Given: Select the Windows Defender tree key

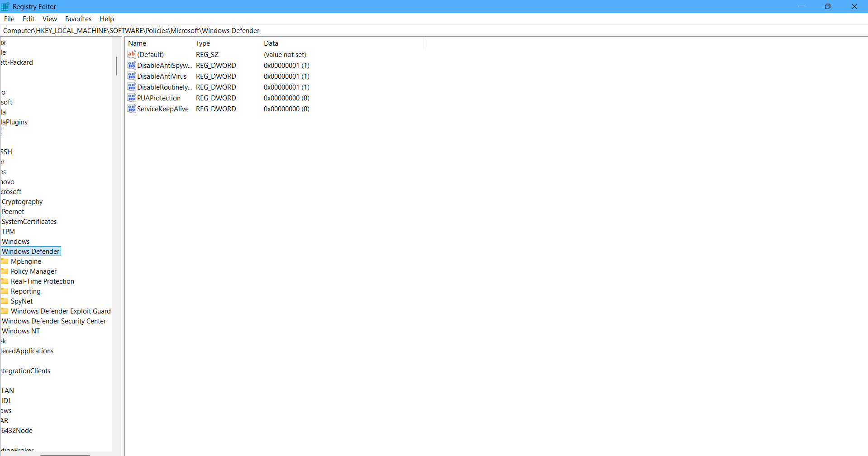Looking at the screenshot, I should click(31, 252).
